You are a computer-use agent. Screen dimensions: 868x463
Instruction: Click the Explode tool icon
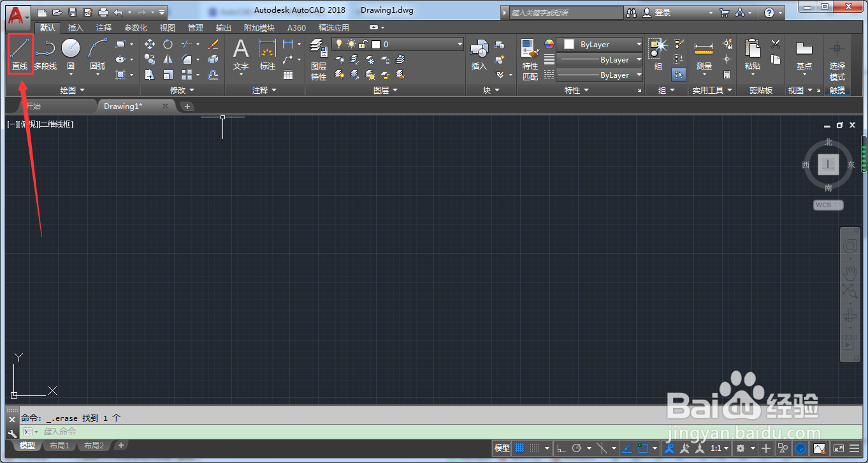[213, 59]
